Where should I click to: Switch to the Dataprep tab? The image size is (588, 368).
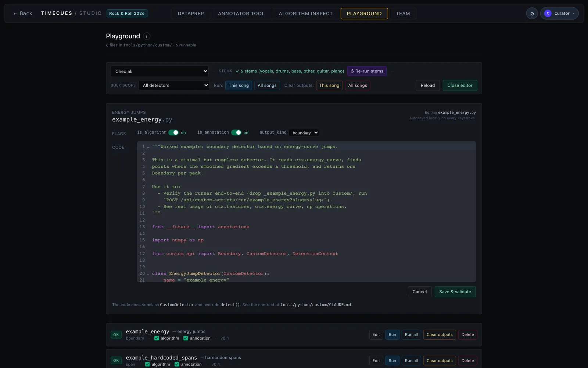[191, 14]
